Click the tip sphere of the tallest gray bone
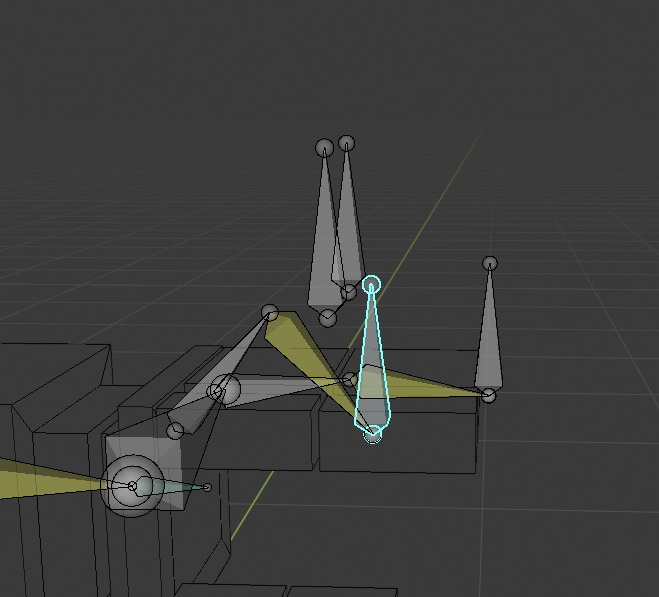The image size is (659, 597). (324, 148)
